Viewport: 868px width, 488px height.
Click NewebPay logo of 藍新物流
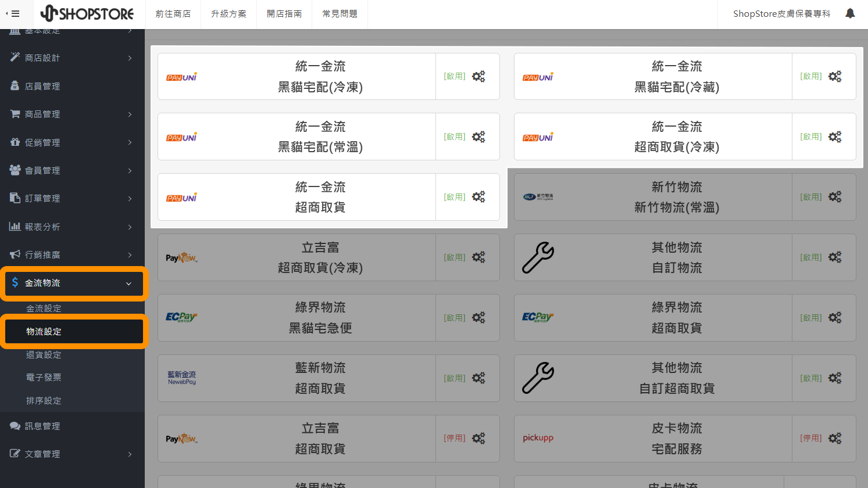(182, 378)
